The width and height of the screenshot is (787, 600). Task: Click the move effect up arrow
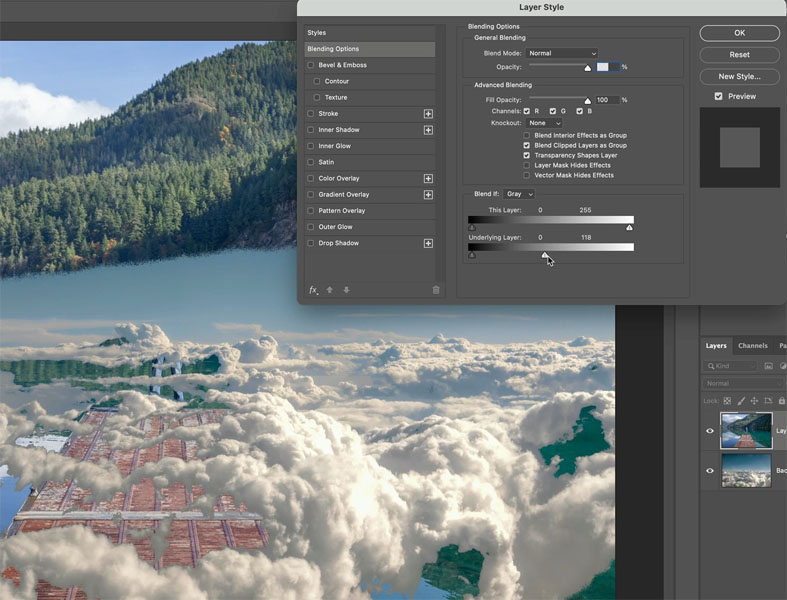tap(330, 290)
